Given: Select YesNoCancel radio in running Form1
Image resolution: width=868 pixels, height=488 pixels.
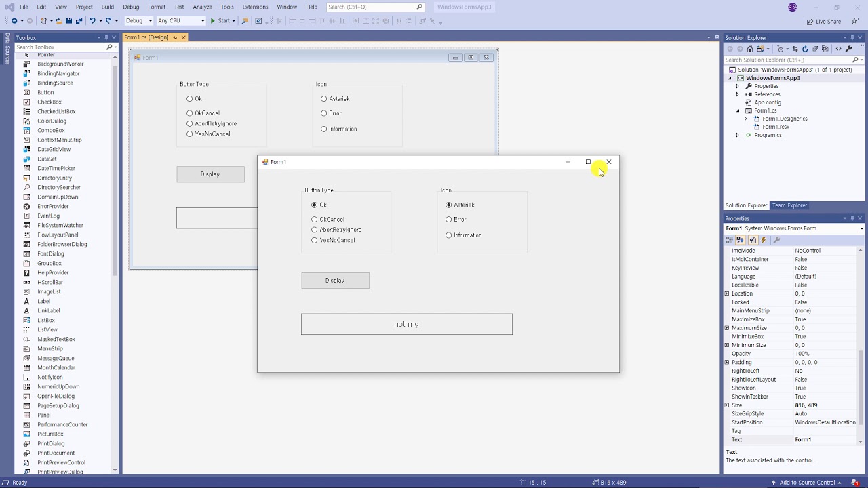Looking at the screenshot, I should (x=314, y=240).
